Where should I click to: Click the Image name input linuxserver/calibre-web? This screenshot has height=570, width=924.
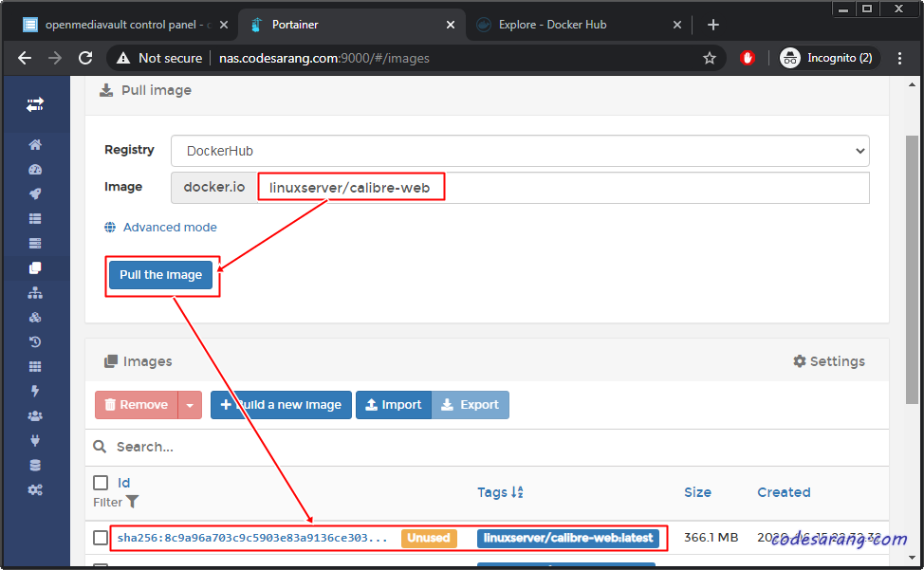(x=563, y=188)
